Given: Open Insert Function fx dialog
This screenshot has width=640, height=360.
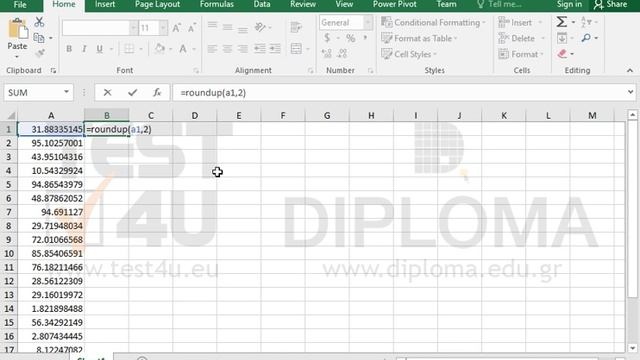Looking at the screenshot, I should click(x=157, y=93).
